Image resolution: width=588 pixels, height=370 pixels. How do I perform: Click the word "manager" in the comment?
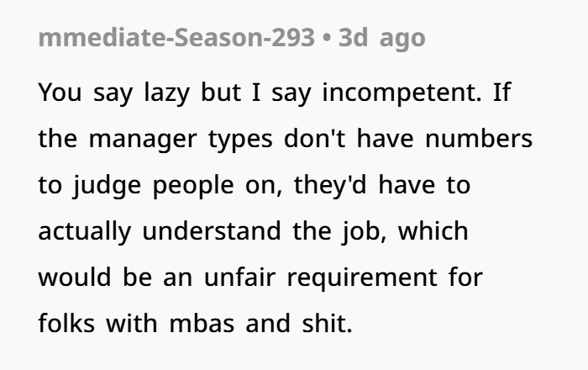click(x=143, y=140)
